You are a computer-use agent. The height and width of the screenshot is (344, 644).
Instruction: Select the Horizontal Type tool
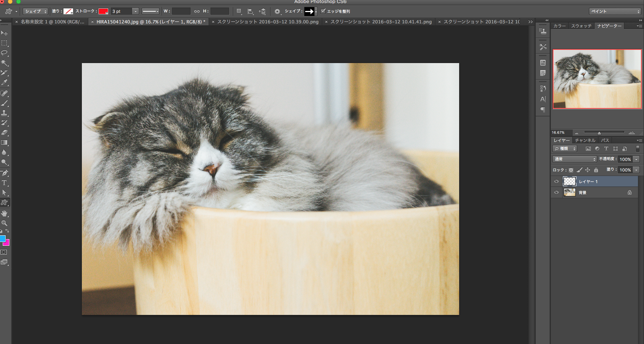point(5,183)
